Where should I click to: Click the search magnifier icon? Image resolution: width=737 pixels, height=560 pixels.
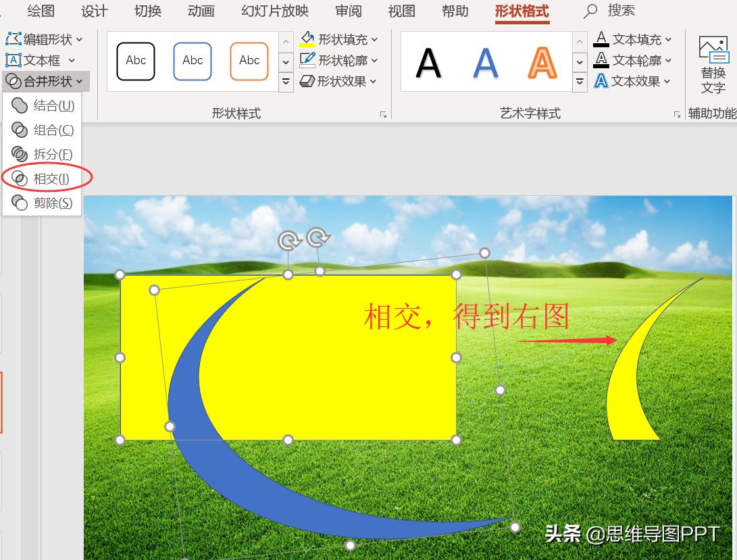(x=590, y=11)
